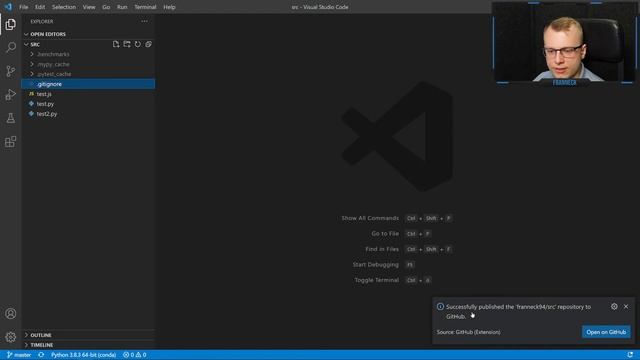Image resolution: width=640 pixels, height=360 pixels.
Task: Open the Run menu
Action: (x=122, y=7)
